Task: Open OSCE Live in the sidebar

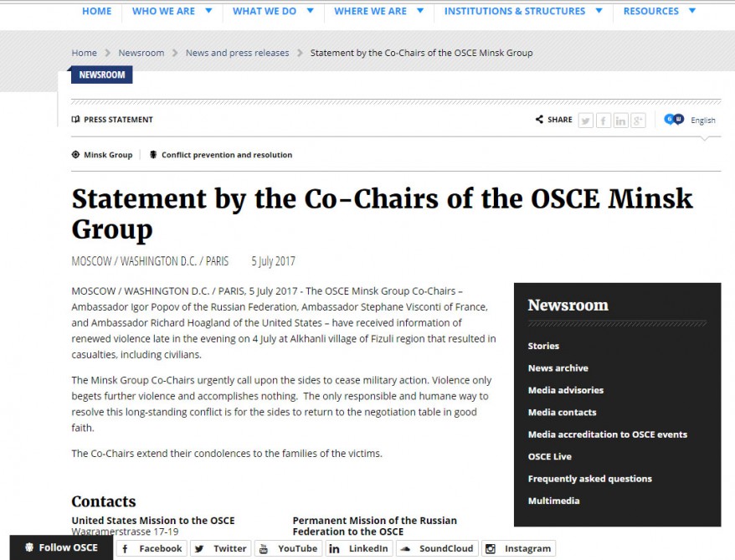Action: coord(550,456)
